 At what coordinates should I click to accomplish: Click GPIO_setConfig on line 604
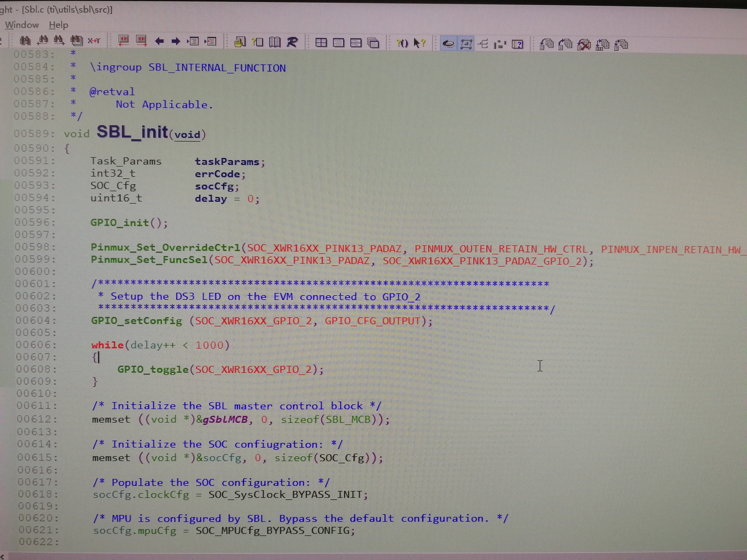(136, 321)
